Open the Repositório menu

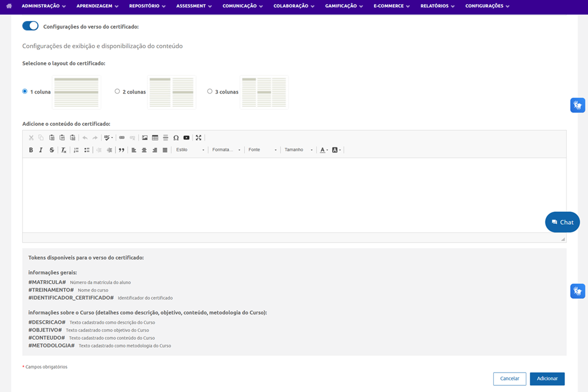[x=148, y=6]
